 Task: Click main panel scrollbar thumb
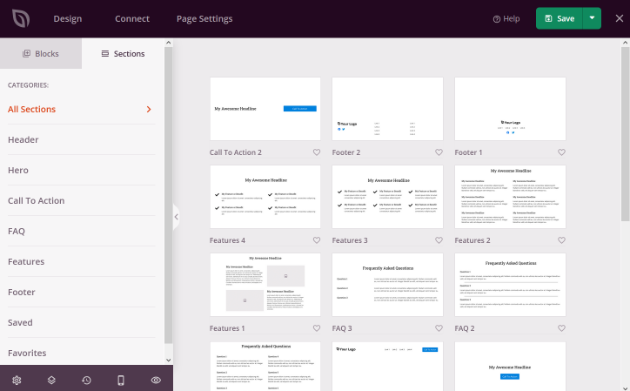click(625, 134)
